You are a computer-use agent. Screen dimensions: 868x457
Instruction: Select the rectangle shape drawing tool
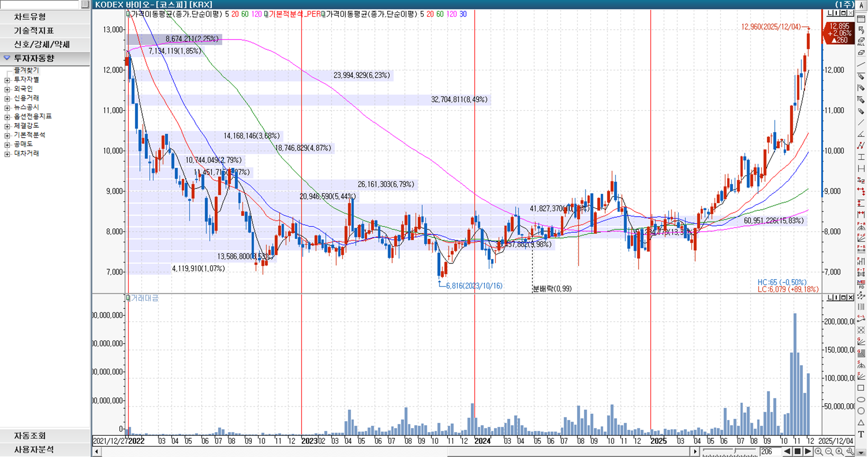click(861, 388)
